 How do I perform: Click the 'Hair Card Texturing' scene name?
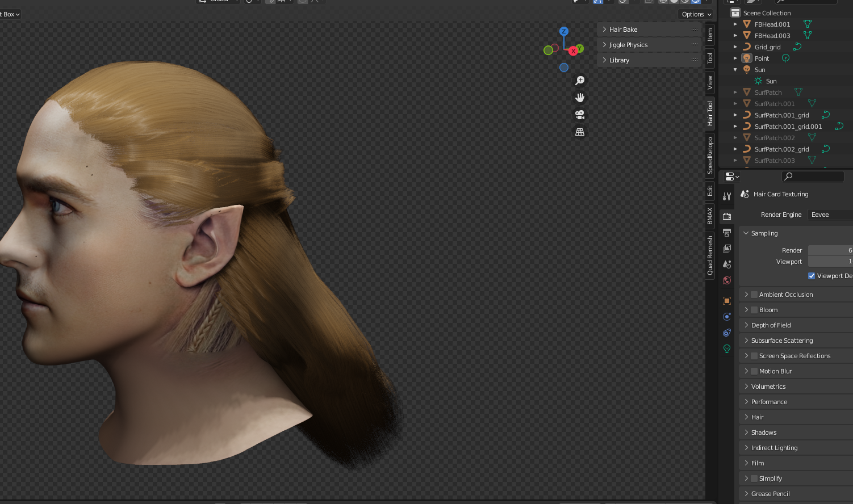[781, 194]
